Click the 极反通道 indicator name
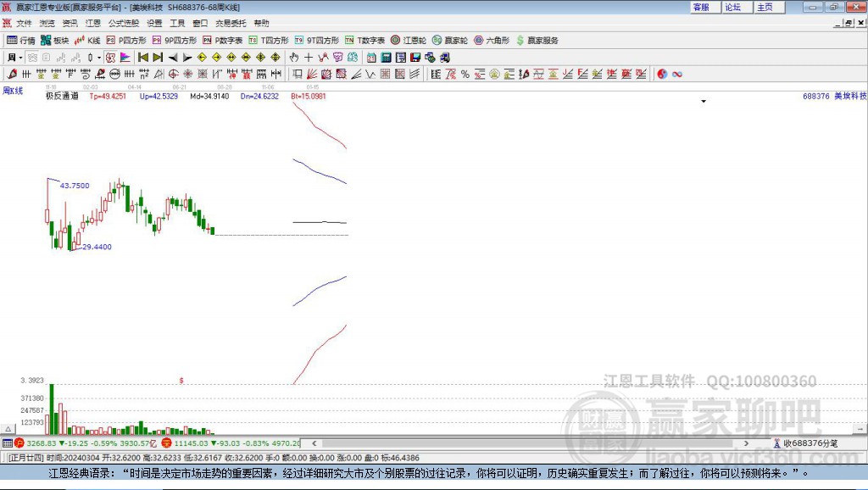868x490 pixels. 62,96
